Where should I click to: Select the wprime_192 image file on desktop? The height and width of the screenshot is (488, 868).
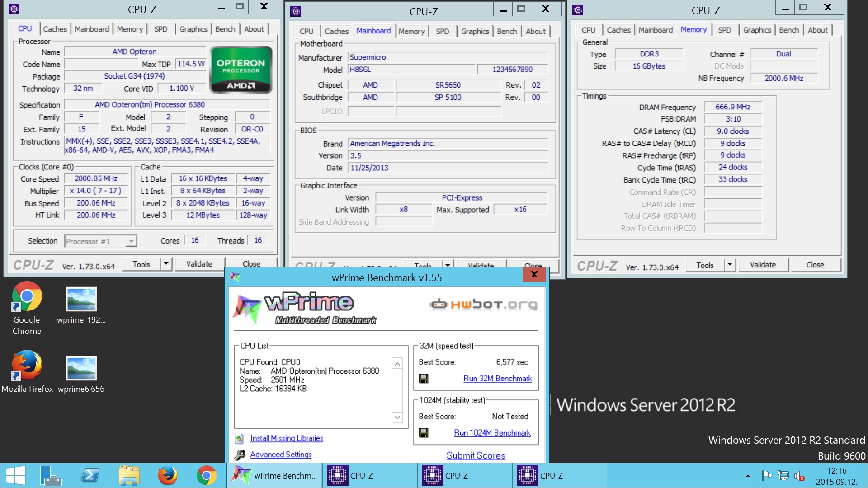[81, 305]
